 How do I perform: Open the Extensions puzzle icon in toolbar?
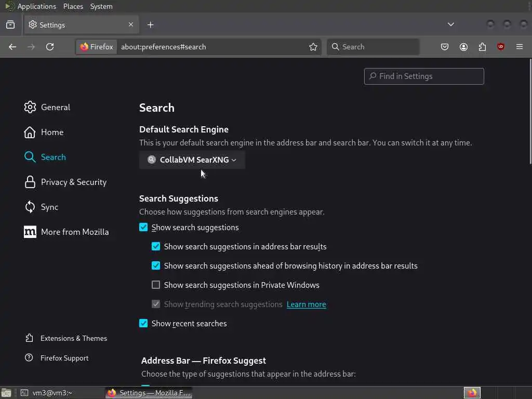482,47
